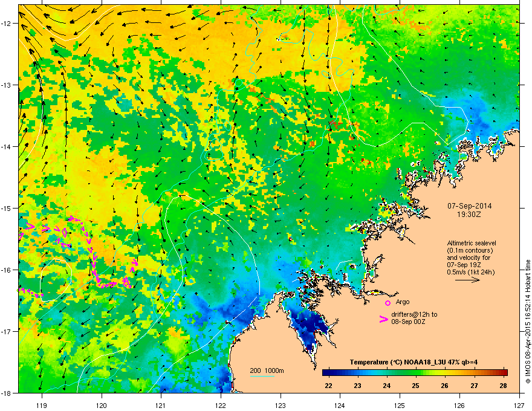Screen dimensions: 532x411
Task: Click the latitude axis label -18
Action: pyautogui.click(x=7, y=393)
